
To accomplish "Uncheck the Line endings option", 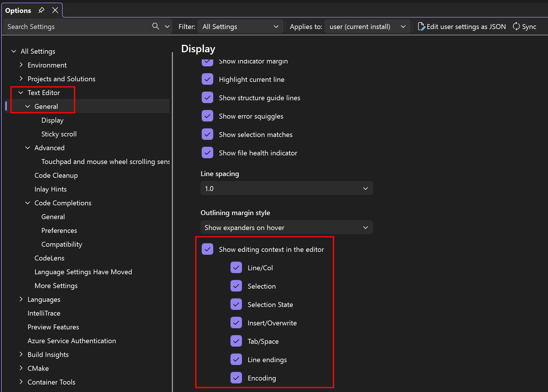I will pyautogui.click(x=236, y=359).
